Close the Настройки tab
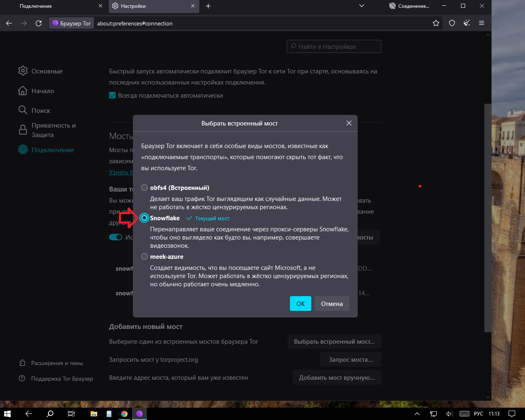The width and height of the screenshot is (525, 420). tap(193, 6)
